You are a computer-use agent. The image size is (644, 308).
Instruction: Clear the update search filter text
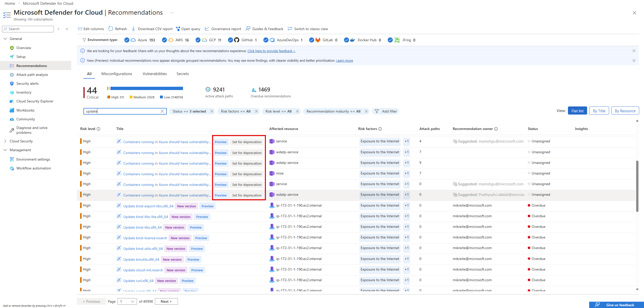point(162,111)
